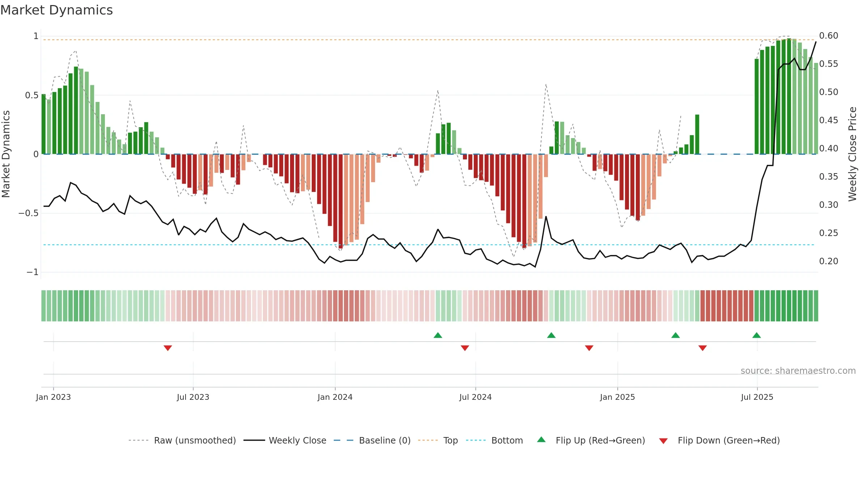Toggle the Flip Up (Red→Green) legend entry
Image resolution: width=868 pixels, height=488 pixels.
click(x=591, y=440)
